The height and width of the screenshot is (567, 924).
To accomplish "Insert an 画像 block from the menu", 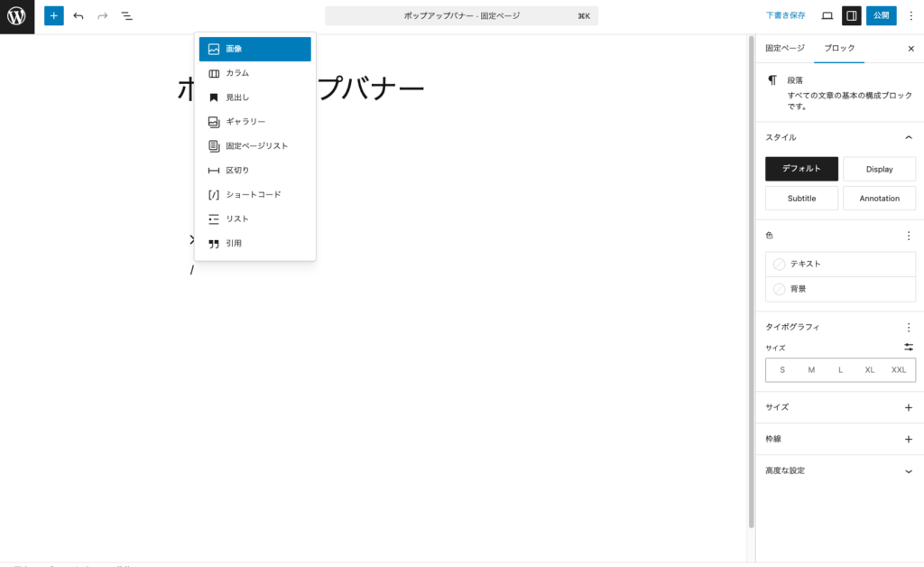I will (x=236, y=49).
